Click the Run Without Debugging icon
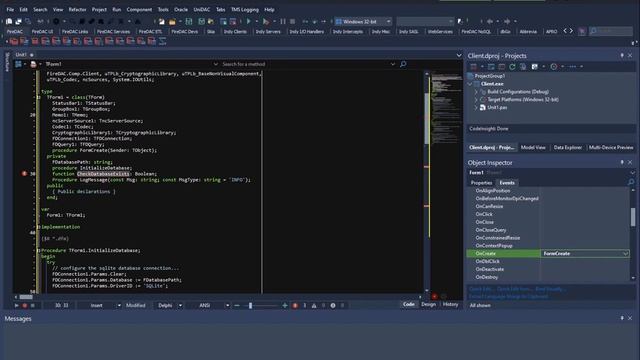This screenshot has width=640, height=360. (266, 21)
